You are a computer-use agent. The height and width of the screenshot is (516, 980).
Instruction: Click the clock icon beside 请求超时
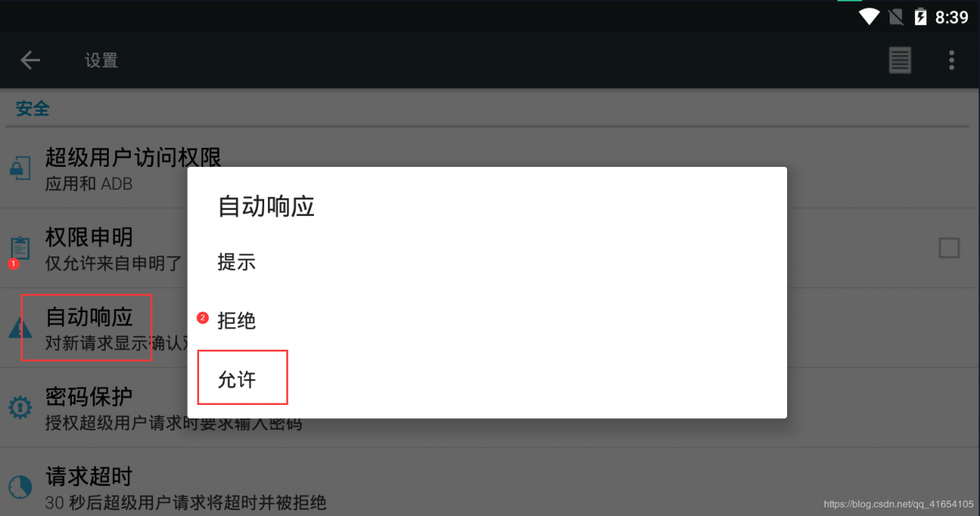pyautogui.click(x=20, y=487)
